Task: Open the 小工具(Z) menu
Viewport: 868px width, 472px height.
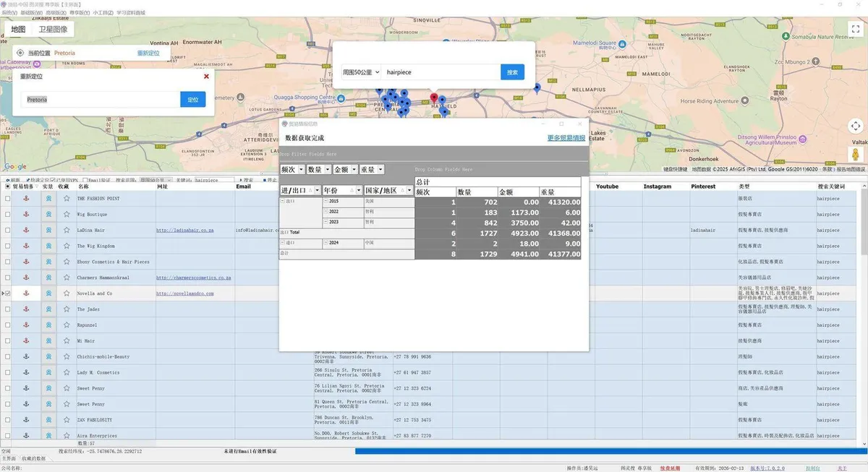Action: 103,12
